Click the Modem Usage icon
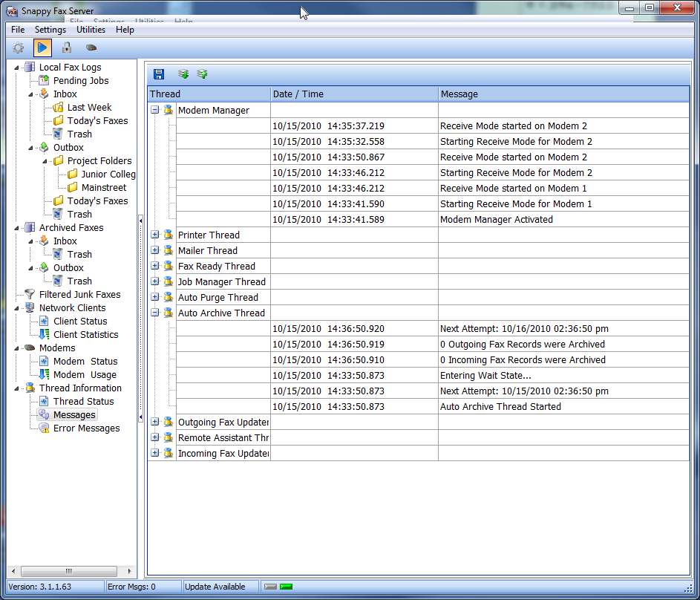Image resolution: width=700 pixels, height=600 pixels. [x=44, y=374]
